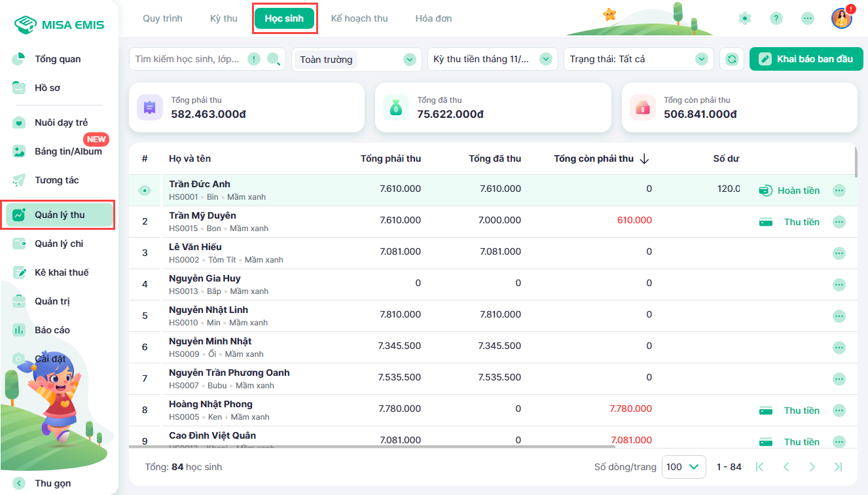Open the Trạng thái: Tất cả dropdown

(x=702, y=59)
